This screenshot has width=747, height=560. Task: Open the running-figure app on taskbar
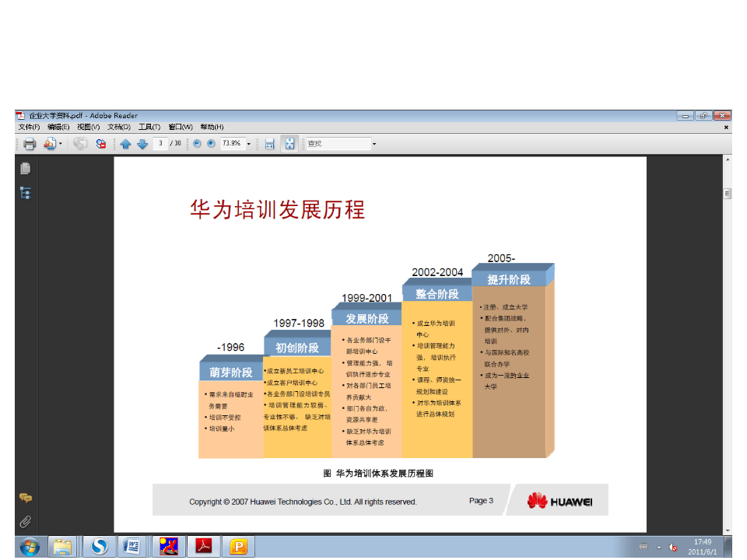169,547
